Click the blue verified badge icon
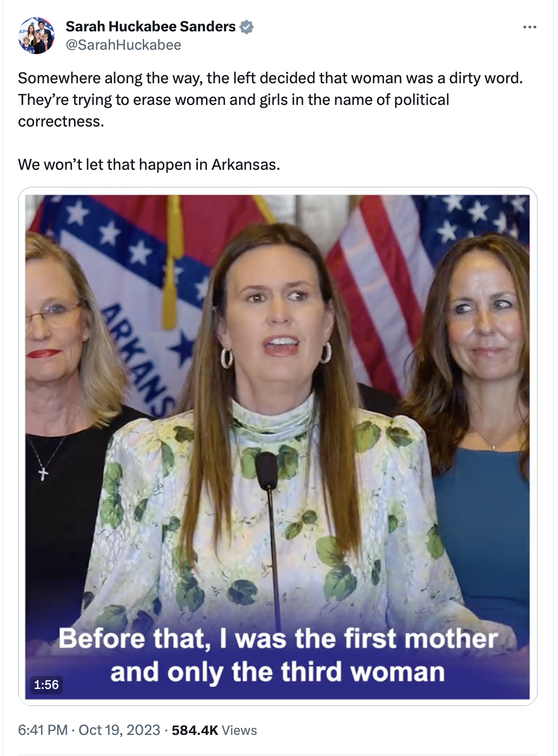 (247, 26)
